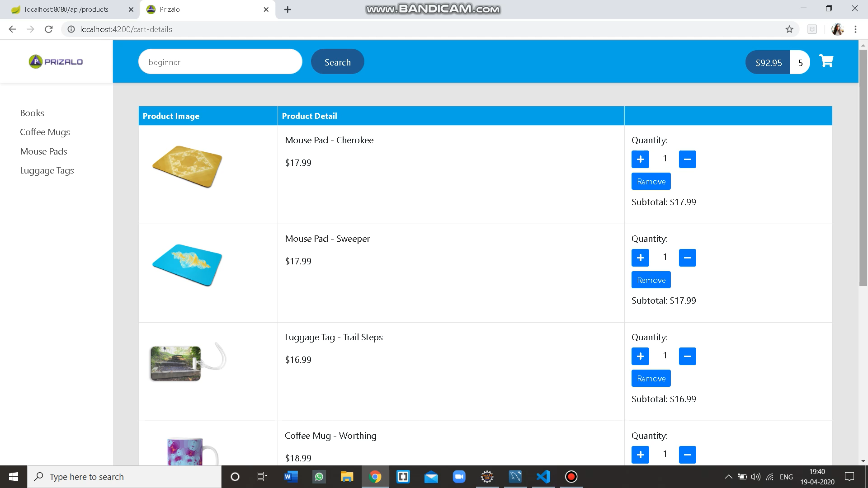
Task: Remove Mouse Pad - Cherokee from cart
Action: 651,181
